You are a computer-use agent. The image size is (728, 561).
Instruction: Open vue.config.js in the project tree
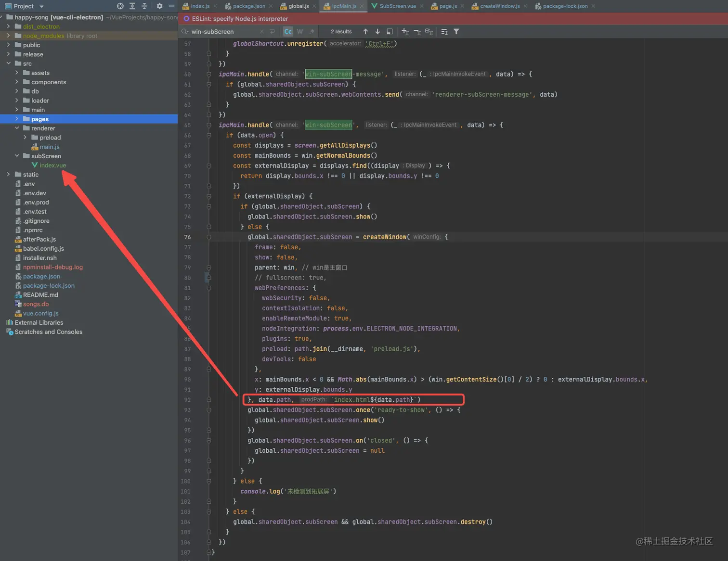click(x=41, y=313)
